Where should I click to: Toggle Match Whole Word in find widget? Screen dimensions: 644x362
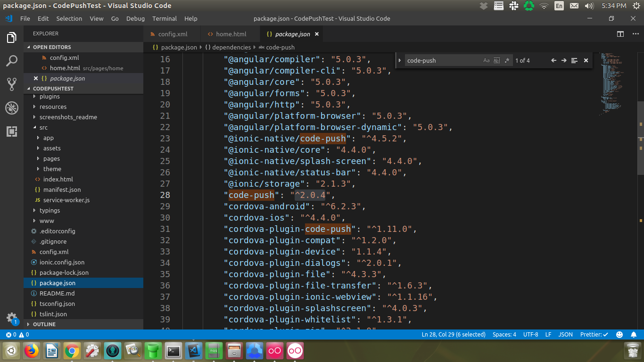tap(497, 60)
